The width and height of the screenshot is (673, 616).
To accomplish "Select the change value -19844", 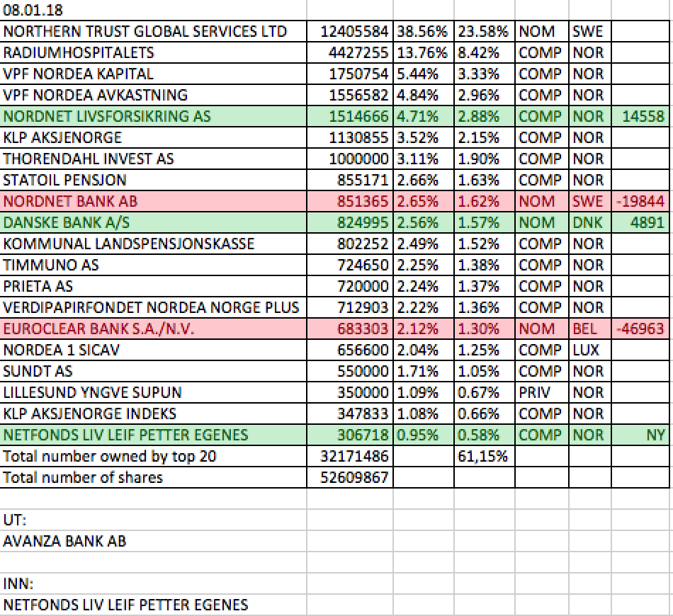I will click(x=641, y=201).
